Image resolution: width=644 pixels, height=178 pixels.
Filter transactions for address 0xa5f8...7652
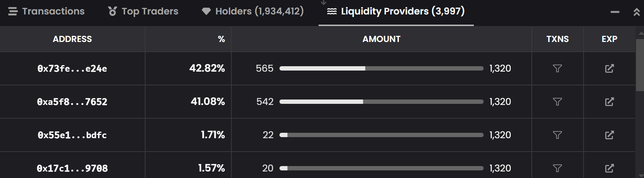[557, 102]
